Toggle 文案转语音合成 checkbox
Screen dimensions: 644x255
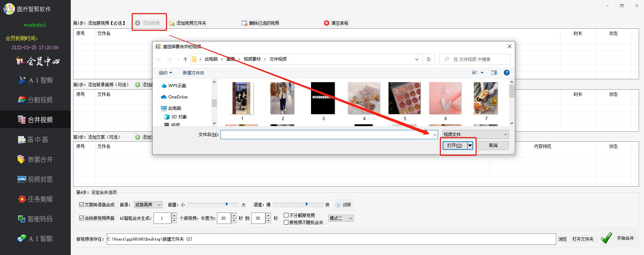[x=81, y=205]
